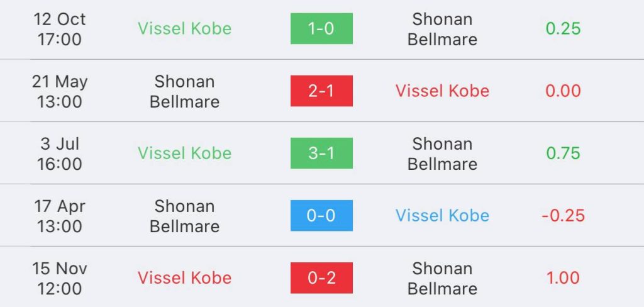
Task: Select red Vissel Kobe in 21 May match
Action: click(442, 91)
